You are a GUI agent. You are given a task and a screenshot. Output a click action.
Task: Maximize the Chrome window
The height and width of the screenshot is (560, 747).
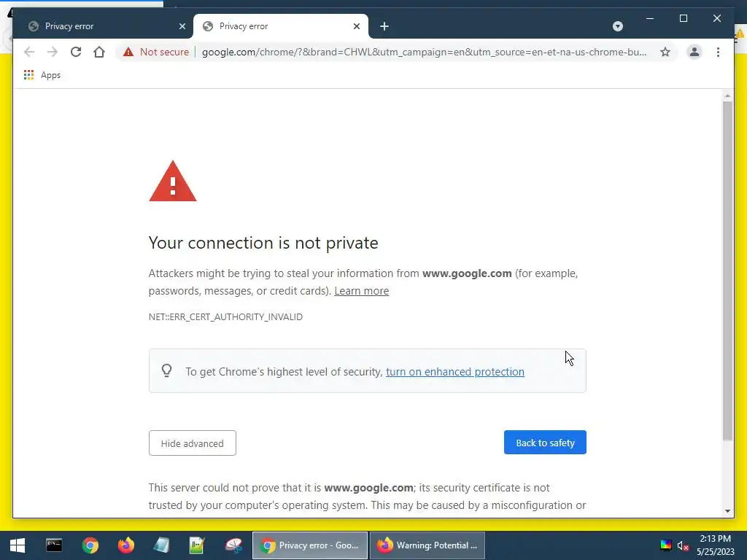[x=683, y=18]
